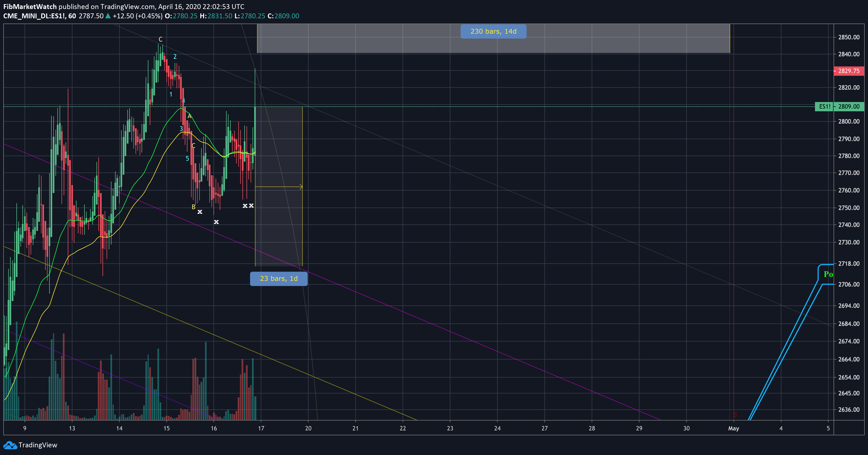Click the low value L:2780.25
The image size is (868, 455).
(250, 16)
